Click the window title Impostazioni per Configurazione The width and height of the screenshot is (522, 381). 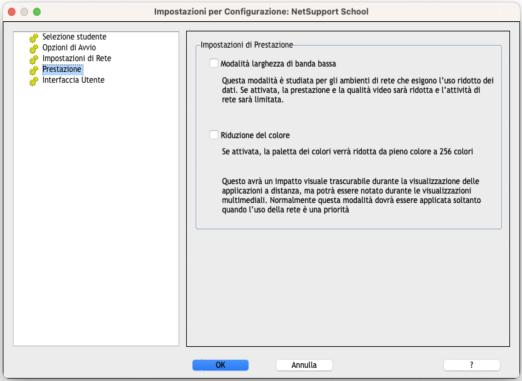[261, 12]
